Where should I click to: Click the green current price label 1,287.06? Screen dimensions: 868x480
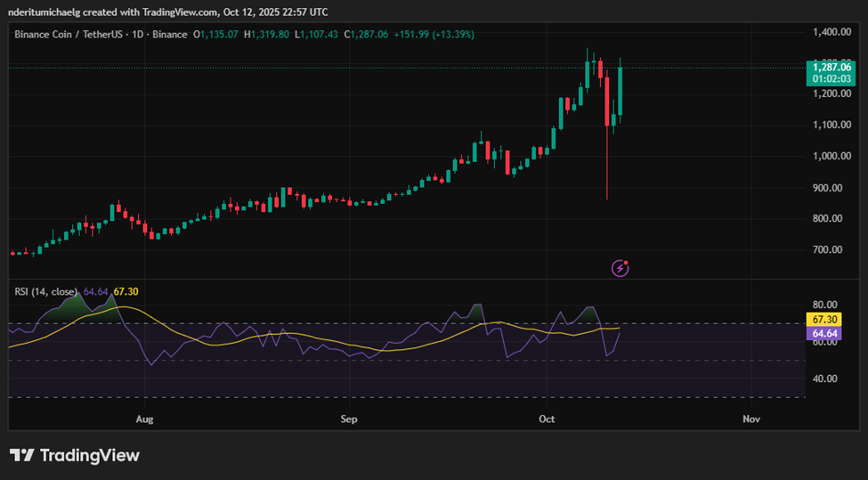point(831,67)
